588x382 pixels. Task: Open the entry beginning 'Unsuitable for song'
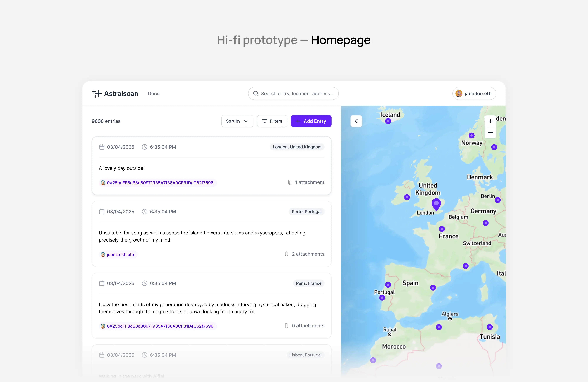pyautogui.click(x=212, y=234)
